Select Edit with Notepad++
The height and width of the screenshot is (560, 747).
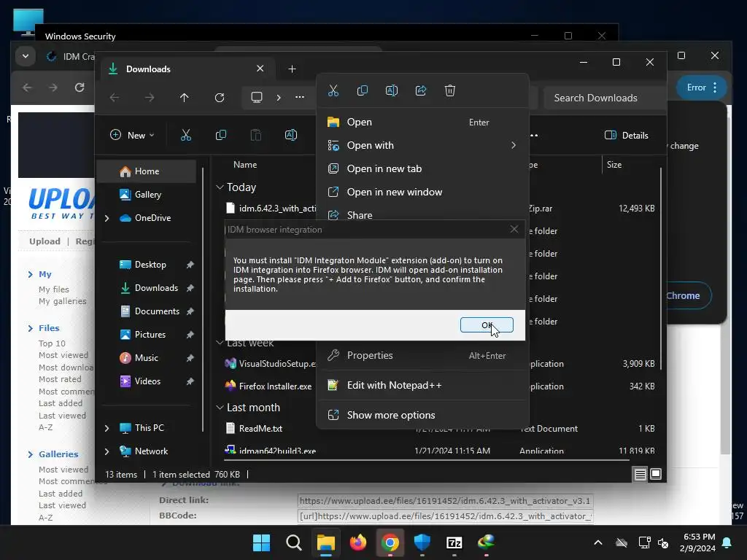422,385
